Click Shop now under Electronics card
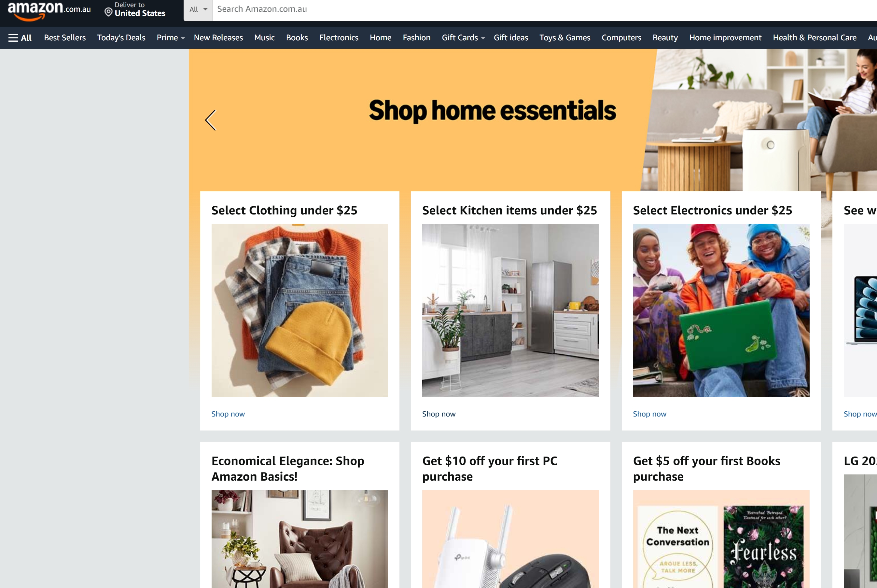The height and width of the screenshot is (588, 877). (650, 414)
